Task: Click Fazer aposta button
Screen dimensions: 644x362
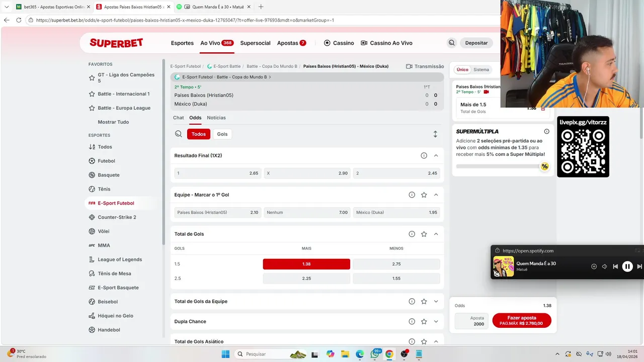Action: pos(522,320)
